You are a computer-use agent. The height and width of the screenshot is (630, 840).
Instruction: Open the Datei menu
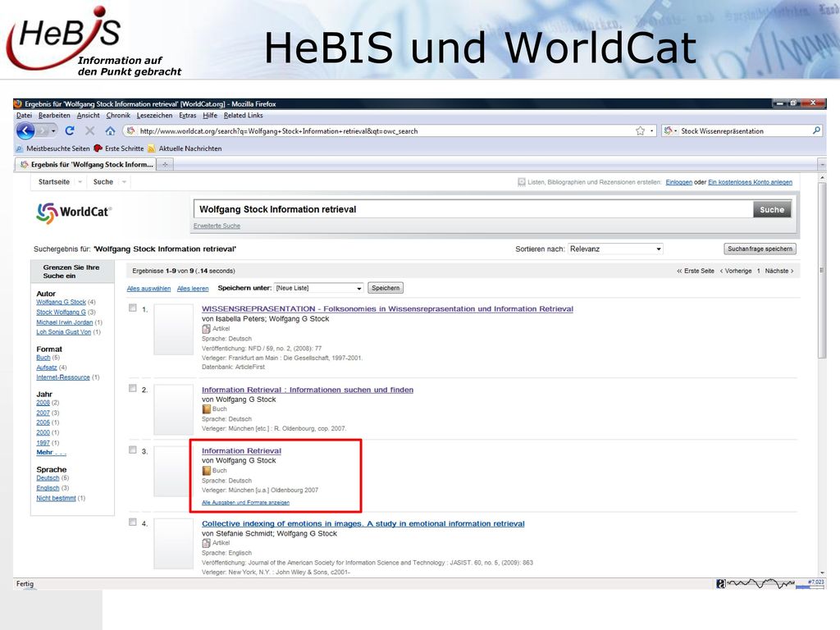point(24,115)
